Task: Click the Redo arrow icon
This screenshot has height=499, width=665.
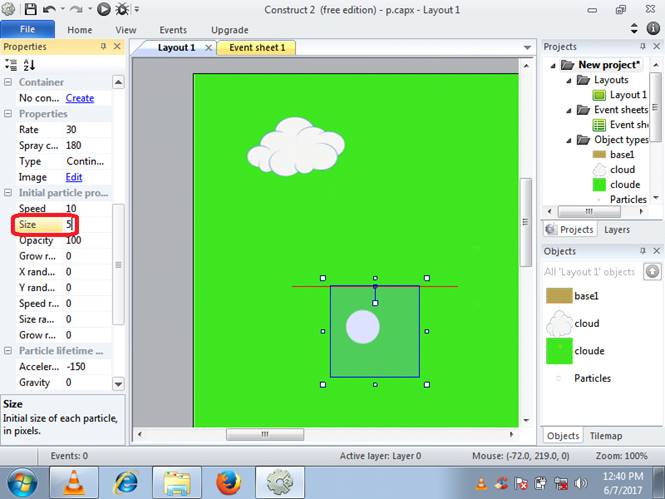Action: point(76,9)
